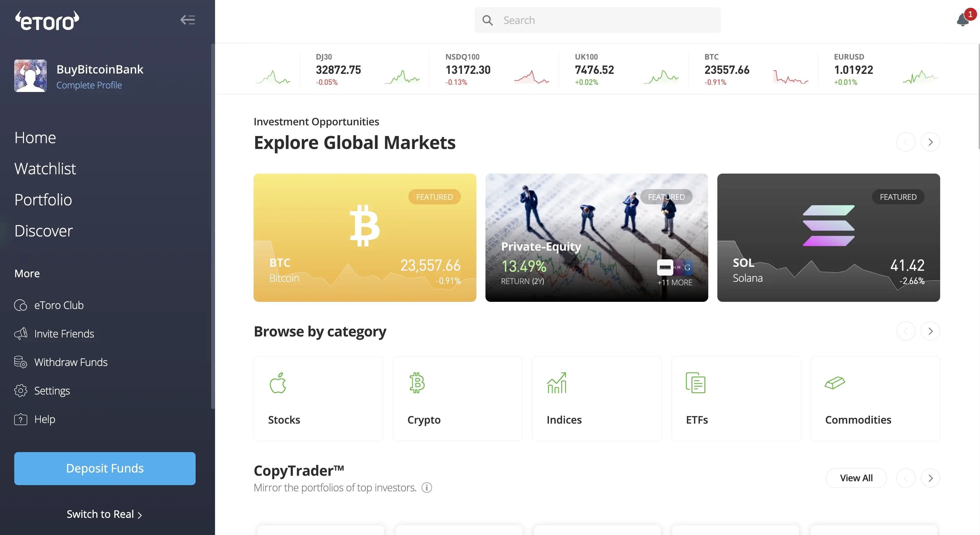980x535 pixels.
Task: Click the Commodities gold bar icon
Action: [835, 382]
